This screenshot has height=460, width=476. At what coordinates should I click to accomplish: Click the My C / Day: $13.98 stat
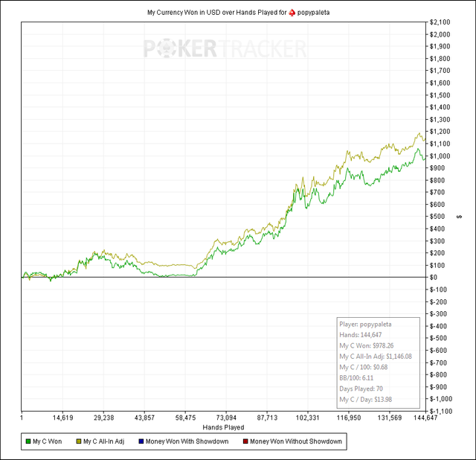(x=365, y=399)
